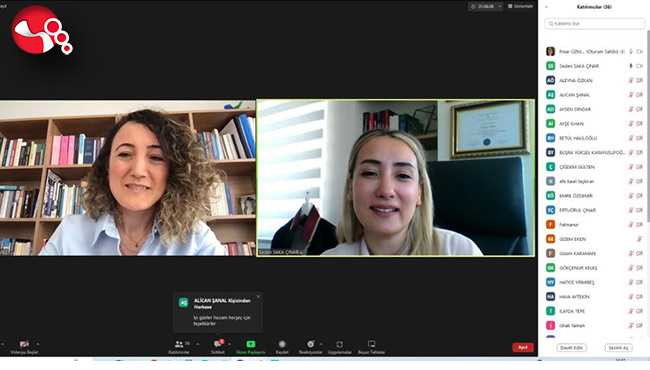The image size is (650, 370).
Task: Click Pınar host avatar in participants list
Action: [550, 51]
